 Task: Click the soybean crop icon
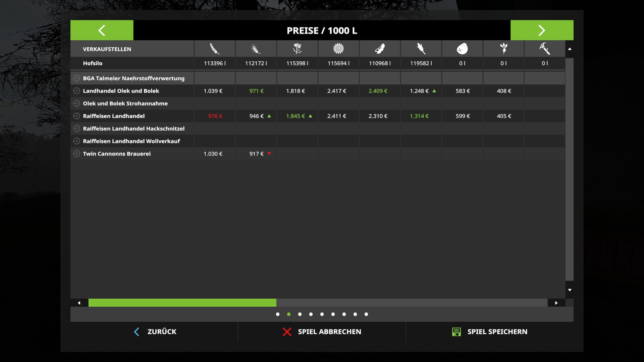click(x=380, y=49)
